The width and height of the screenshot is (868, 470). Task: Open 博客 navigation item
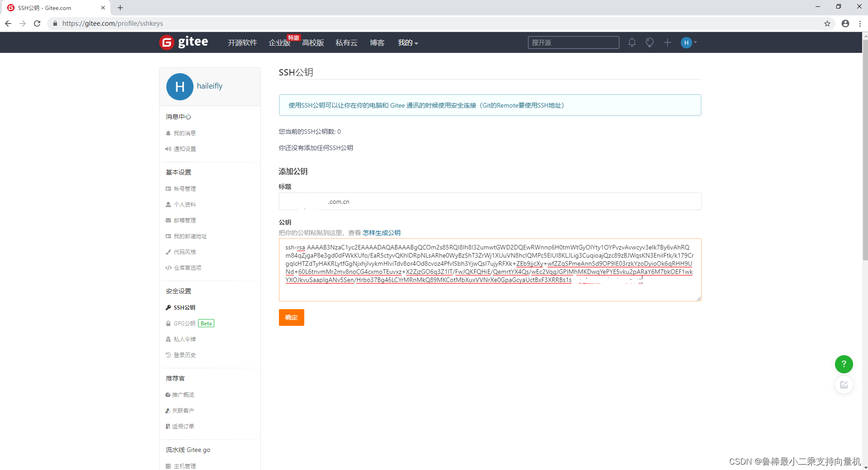(x=377, y=42)
